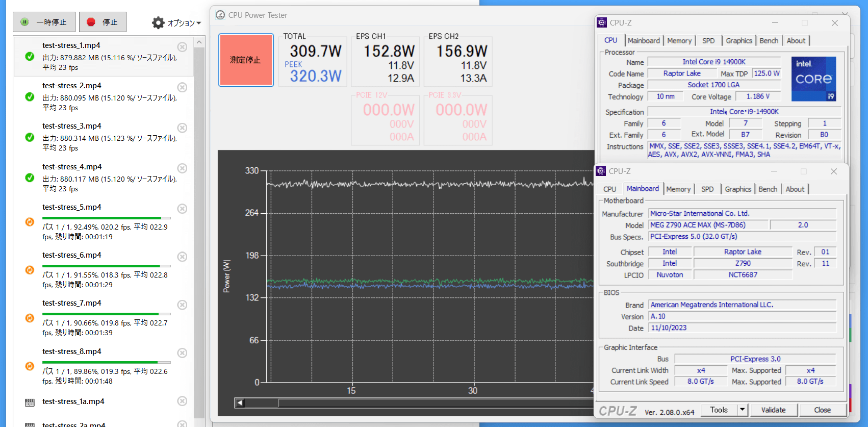This screenshot has height=427, width=868.
Task: Remove test-stress_1.mp4 with its X icon
Action: pyautogui.click(x=182, y=47)
